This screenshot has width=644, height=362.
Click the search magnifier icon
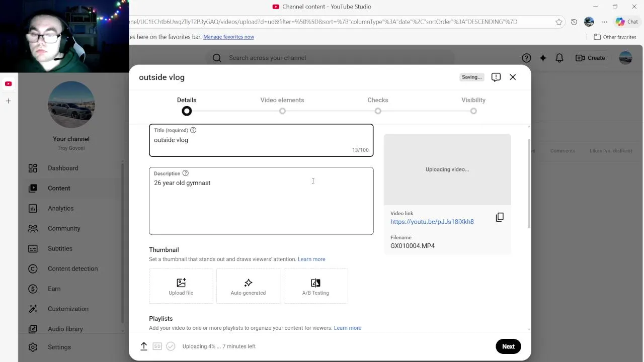click(217, 58)
